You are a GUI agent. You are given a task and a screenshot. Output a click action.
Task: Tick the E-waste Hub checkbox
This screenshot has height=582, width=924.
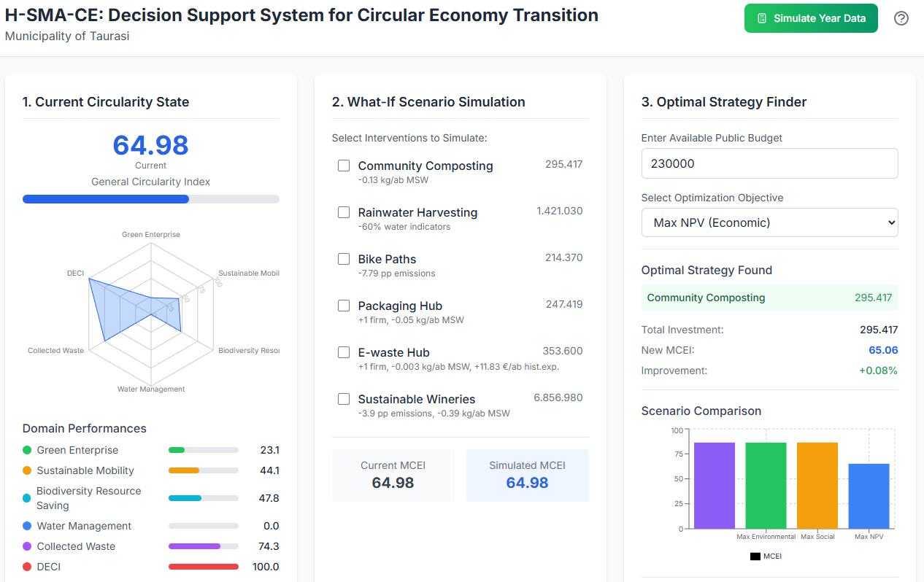click(x=344, y=352)
